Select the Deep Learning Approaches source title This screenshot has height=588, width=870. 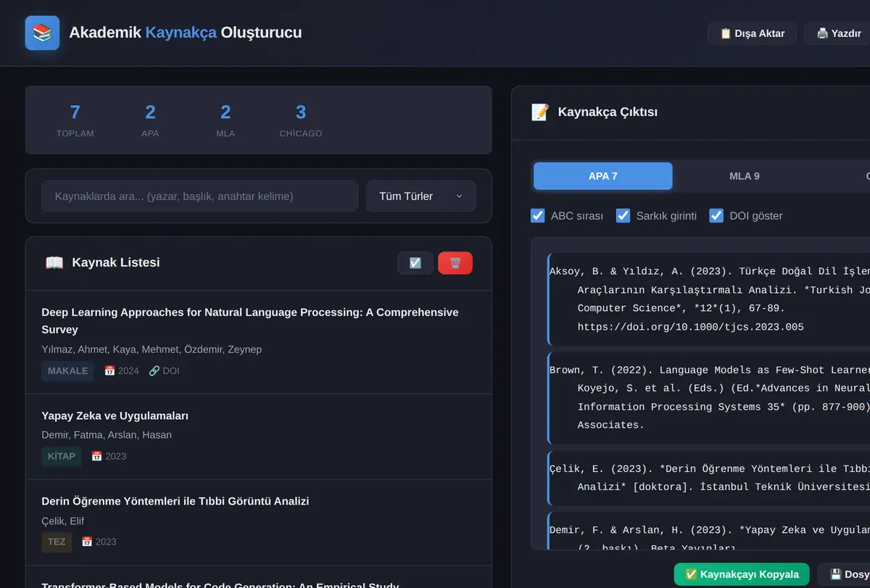click(x=250, y=321)
